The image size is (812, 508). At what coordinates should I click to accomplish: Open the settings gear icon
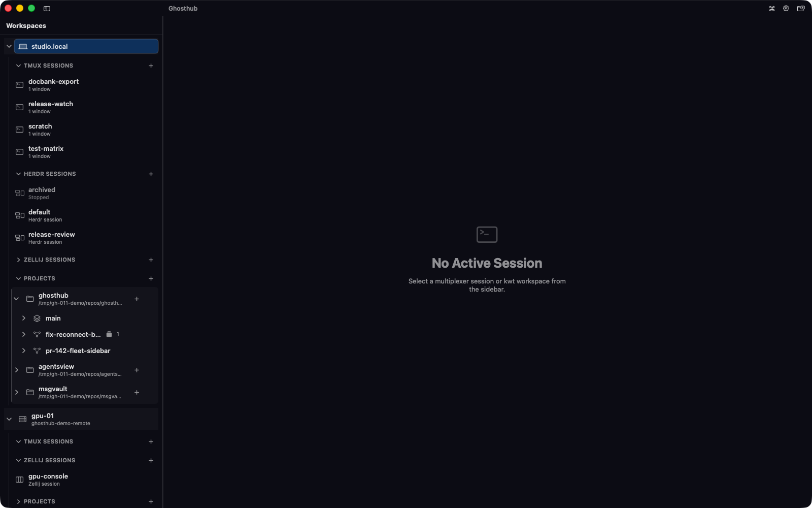tap(786, 9)
